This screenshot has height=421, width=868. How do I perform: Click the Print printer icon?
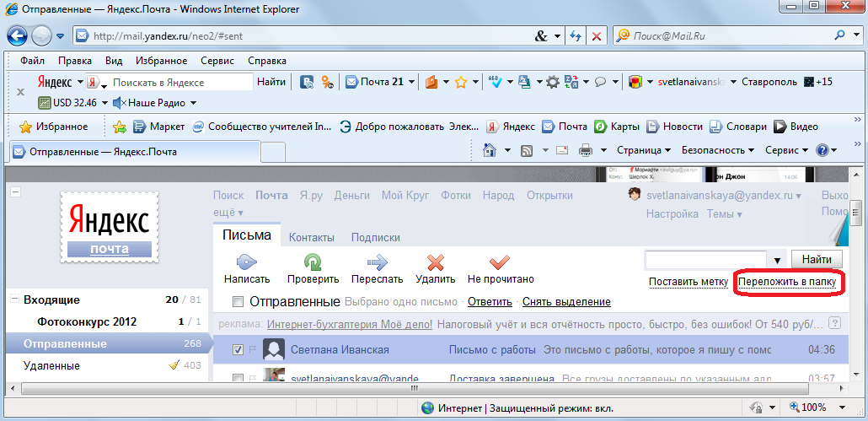coord(586,150)
